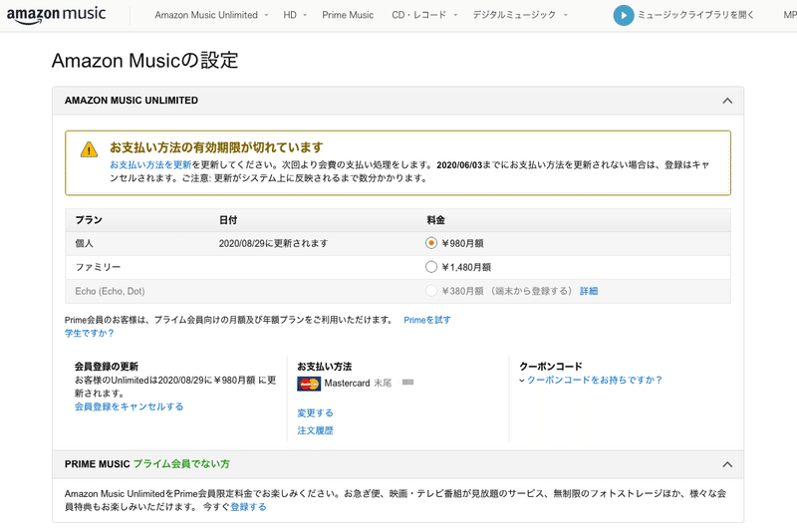The height and width of the screenshot is (532, 797).
Task: Click 変更する payment link
Action: [315, 413]
